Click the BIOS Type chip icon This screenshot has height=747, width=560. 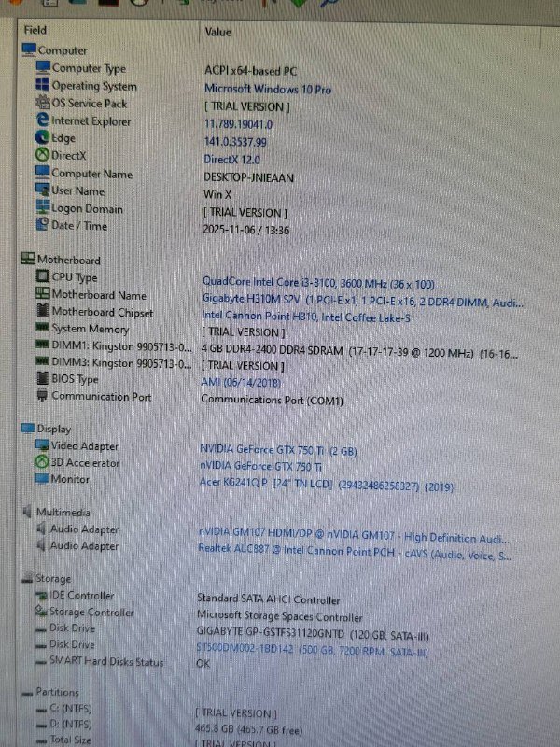(42, 378)
